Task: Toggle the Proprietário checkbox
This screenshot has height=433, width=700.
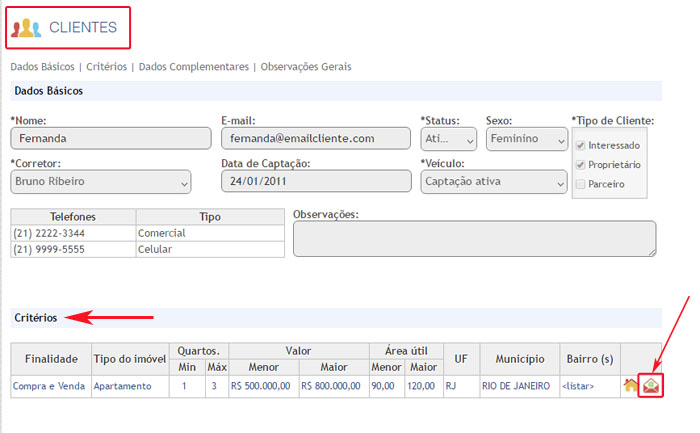Action: [x=581, y=164]
